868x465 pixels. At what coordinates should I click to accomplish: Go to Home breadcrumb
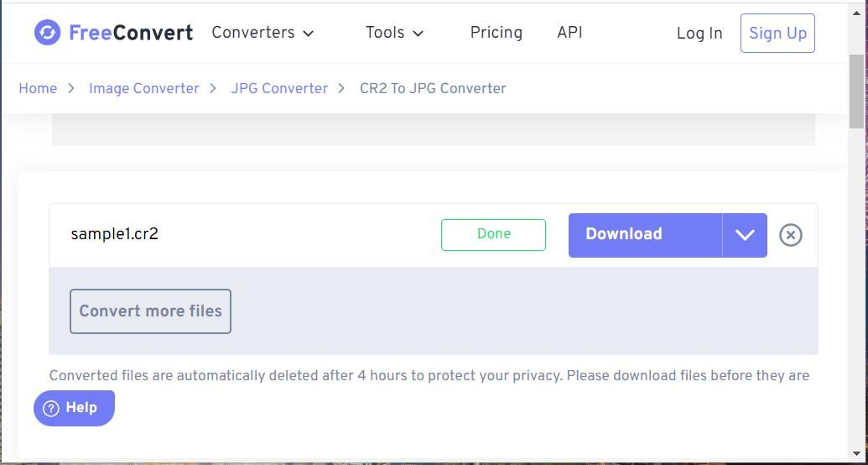pyautogui.click(x=38, y=89)
